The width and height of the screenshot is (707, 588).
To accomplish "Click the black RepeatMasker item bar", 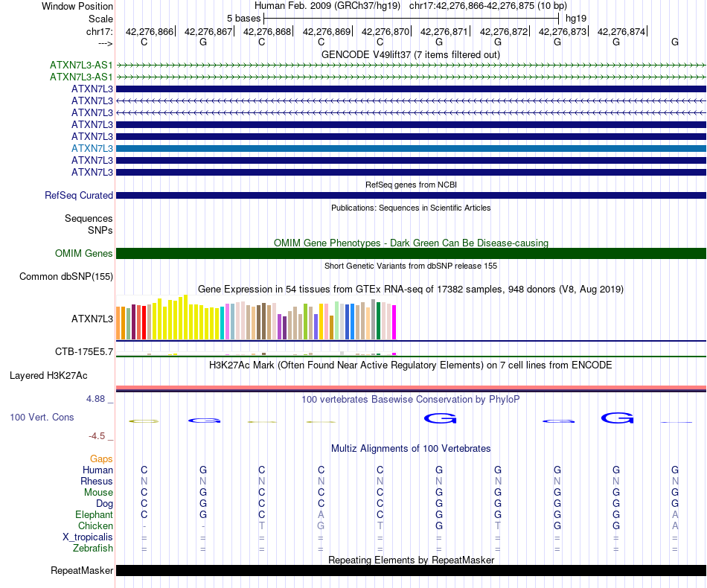I will (x=411, y=570).
